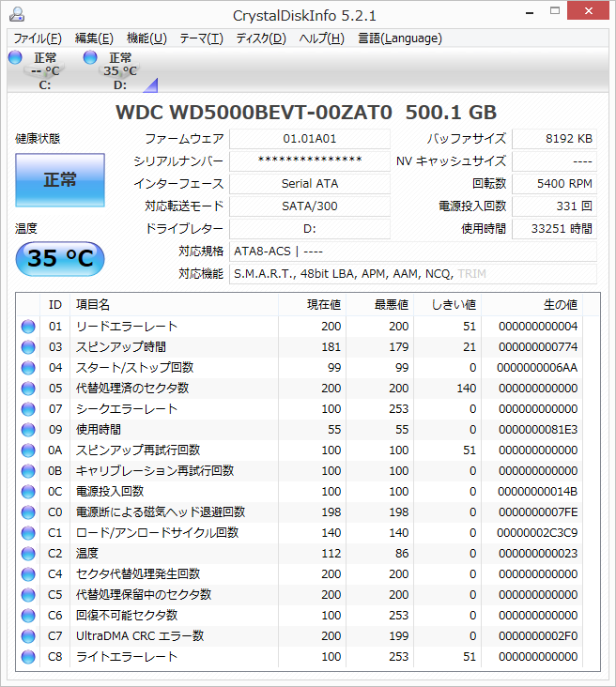The width and height of the screenshot is (616, 687).
Task: Select the D: drive status orb
Action: 90,58
